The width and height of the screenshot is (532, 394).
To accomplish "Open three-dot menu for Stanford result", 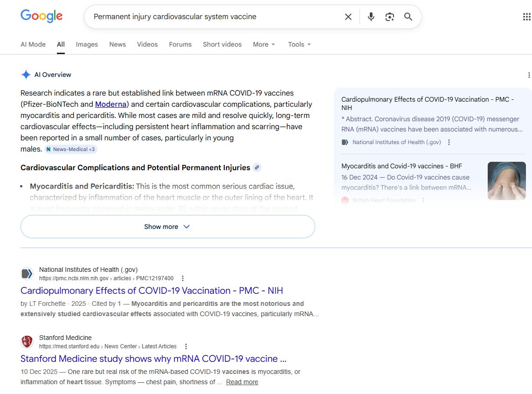I will click(x=186, y=346).
